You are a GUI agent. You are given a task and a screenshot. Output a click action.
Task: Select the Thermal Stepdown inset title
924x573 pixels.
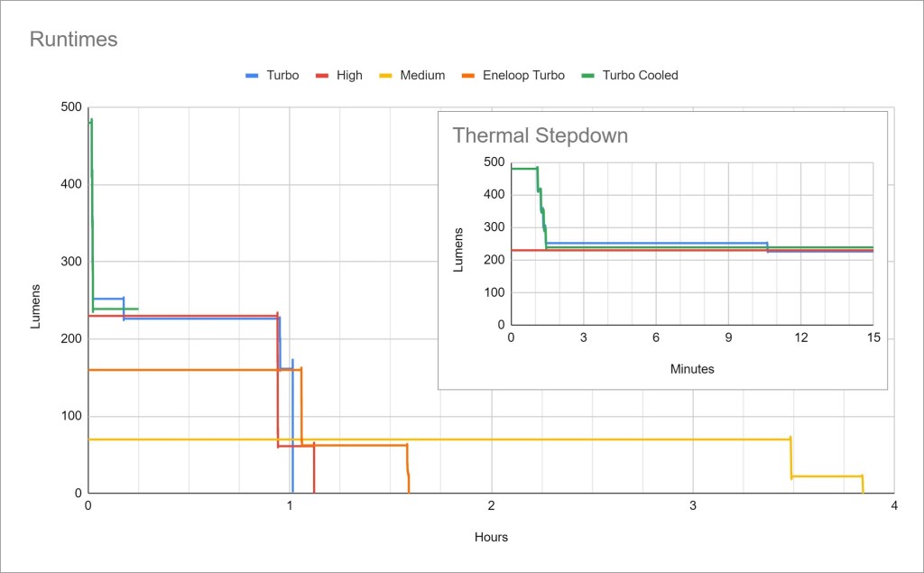(540, 136)
